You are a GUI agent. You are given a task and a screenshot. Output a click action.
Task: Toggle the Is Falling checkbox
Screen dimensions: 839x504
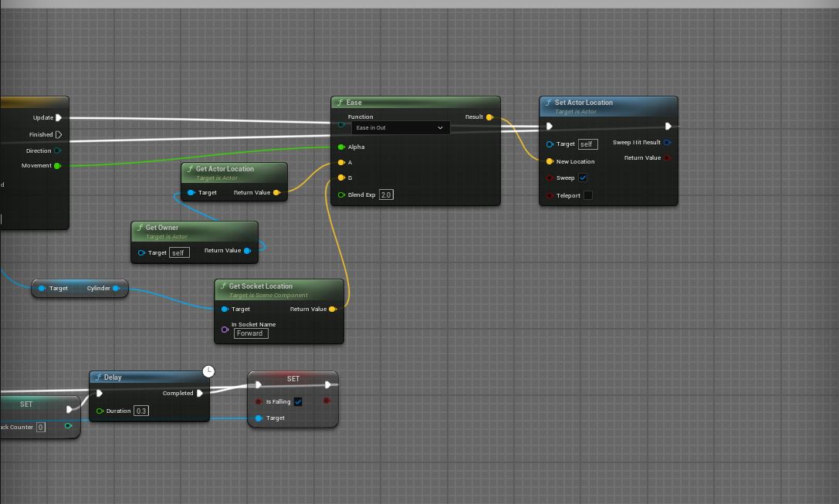tap(298, 402)
